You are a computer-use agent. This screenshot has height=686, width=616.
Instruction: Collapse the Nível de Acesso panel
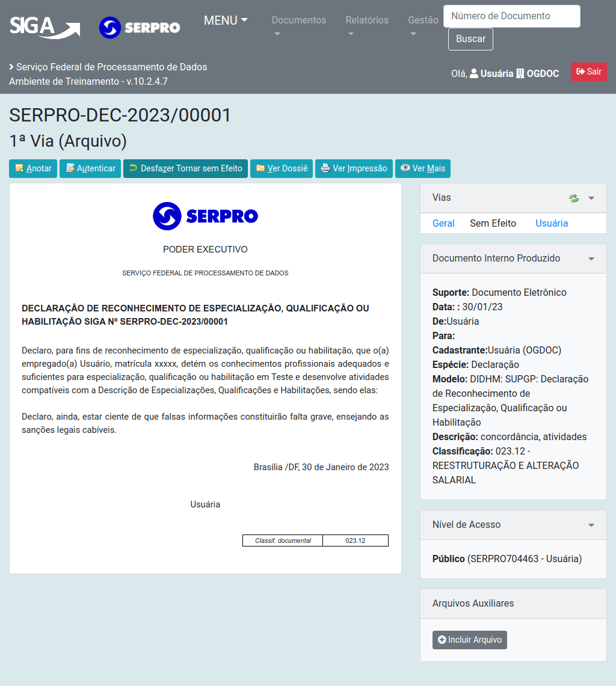pos(591,525)
